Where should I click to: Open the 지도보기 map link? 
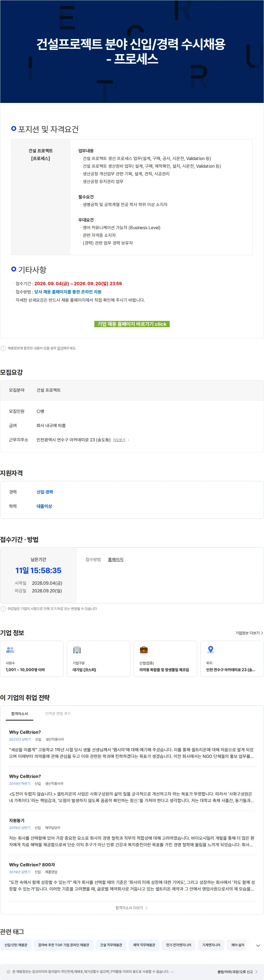coord(119,440)
